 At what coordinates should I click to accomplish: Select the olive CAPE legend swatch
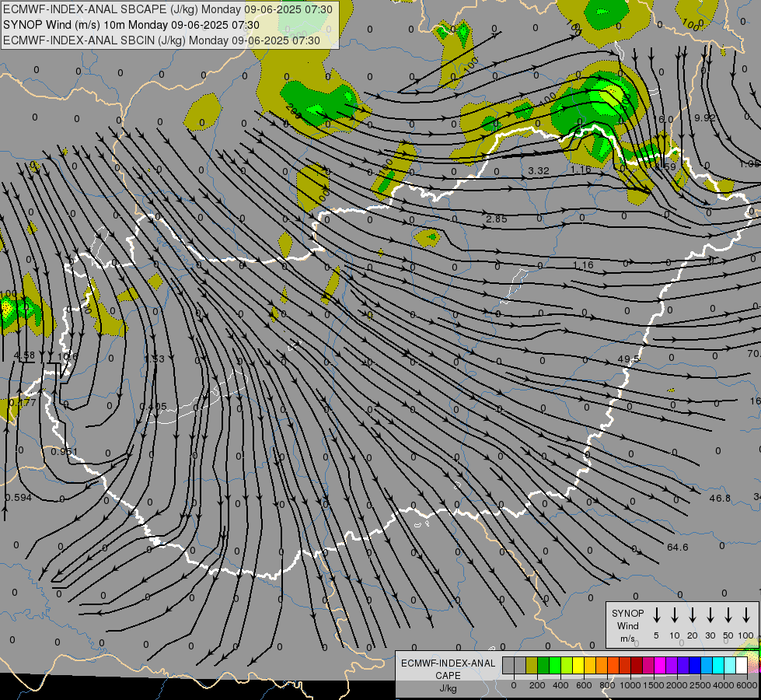point(532,666)
